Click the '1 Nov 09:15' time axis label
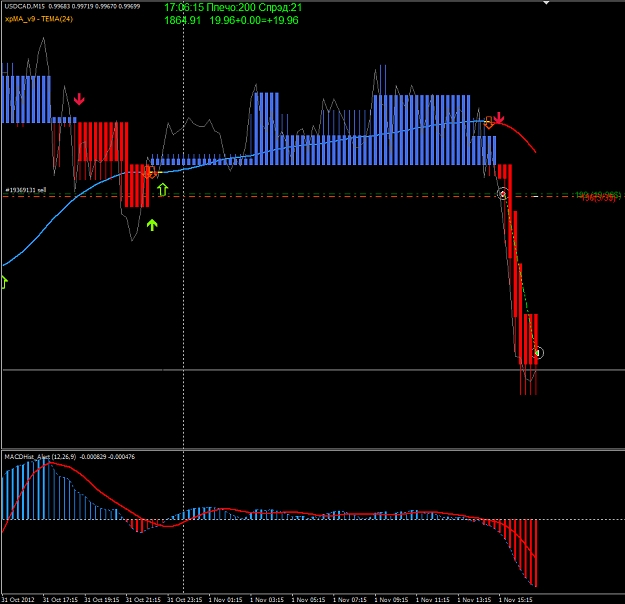The width and height of the screenshot is (625, 604). [391, 600]
